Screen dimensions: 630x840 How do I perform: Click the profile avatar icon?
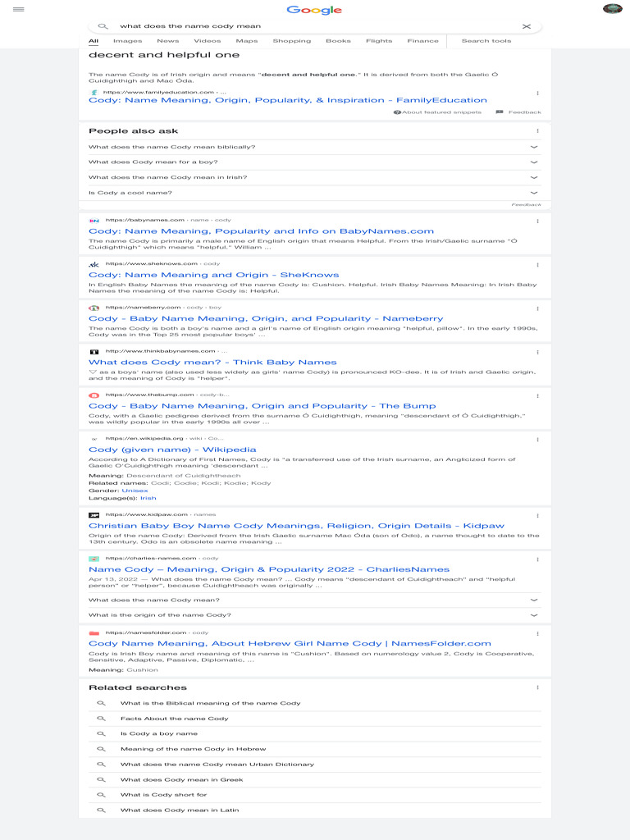pos(612,9)
